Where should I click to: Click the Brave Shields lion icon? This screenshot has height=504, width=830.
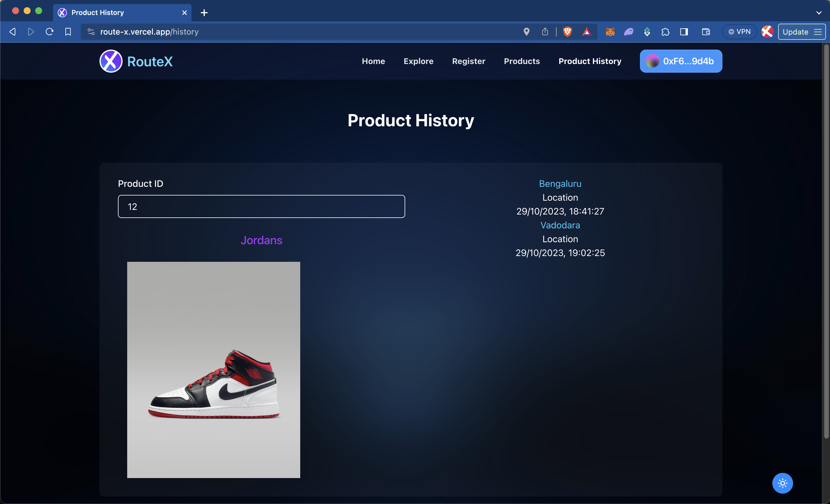click(567, 32)
